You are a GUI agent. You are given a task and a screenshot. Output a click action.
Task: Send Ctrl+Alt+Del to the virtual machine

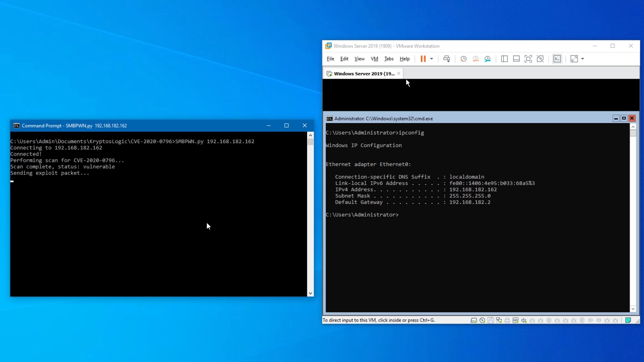click(447, 59)
